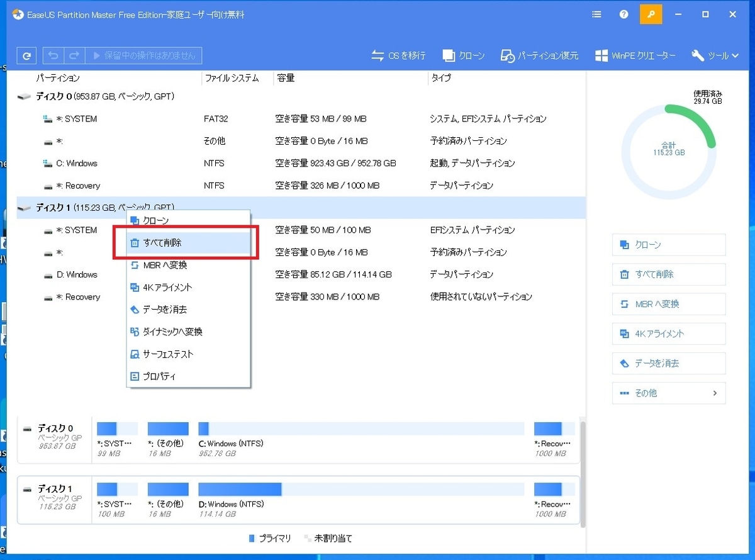Choose ダイナミックへ変換 in the context menu
This screenshot has width=755, height=560.
click(x=188, y=332)
